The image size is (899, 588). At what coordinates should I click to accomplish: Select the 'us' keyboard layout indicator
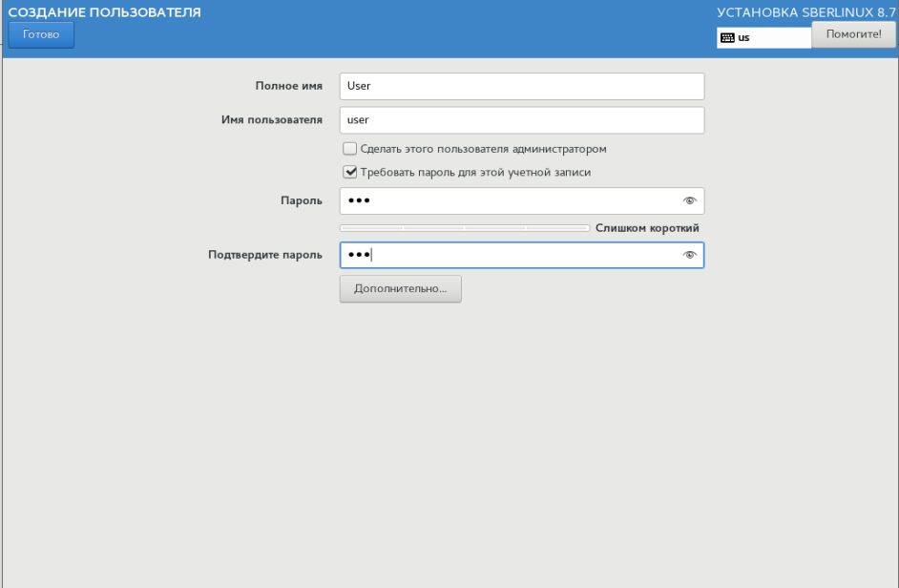coord(743,38)
